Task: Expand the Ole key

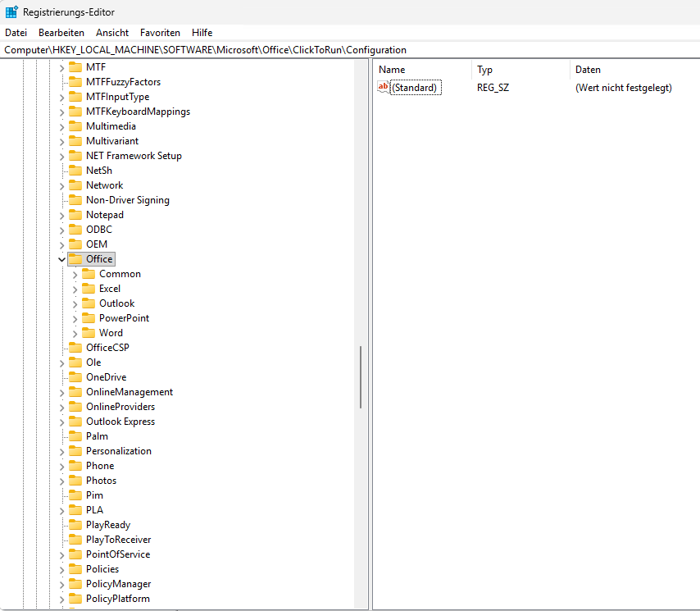Action: tap(61, 362)
